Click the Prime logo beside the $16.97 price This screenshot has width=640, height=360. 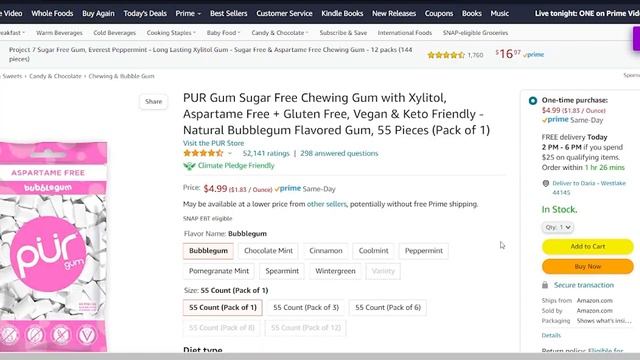533,54
